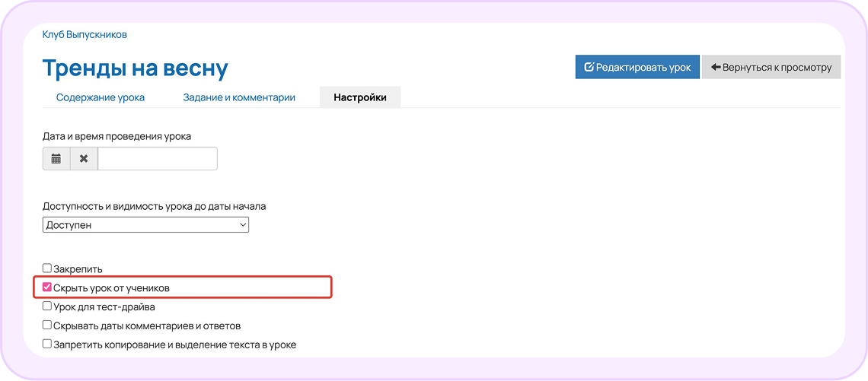Enable the Закрепить checkbox

coord(47,268)
